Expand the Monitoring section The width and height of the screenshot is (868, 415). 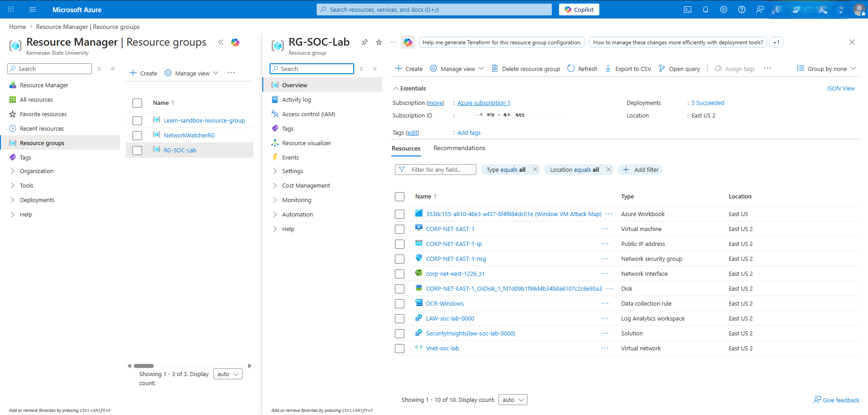tap(275, 200)
